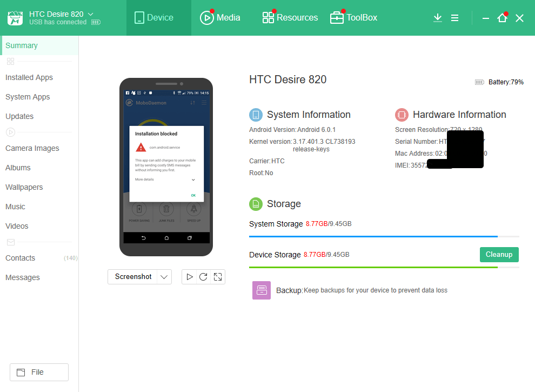535x392 pixels.
Task: Click the phone screen preview thumbnail
Action: click(x=166, y=167)
